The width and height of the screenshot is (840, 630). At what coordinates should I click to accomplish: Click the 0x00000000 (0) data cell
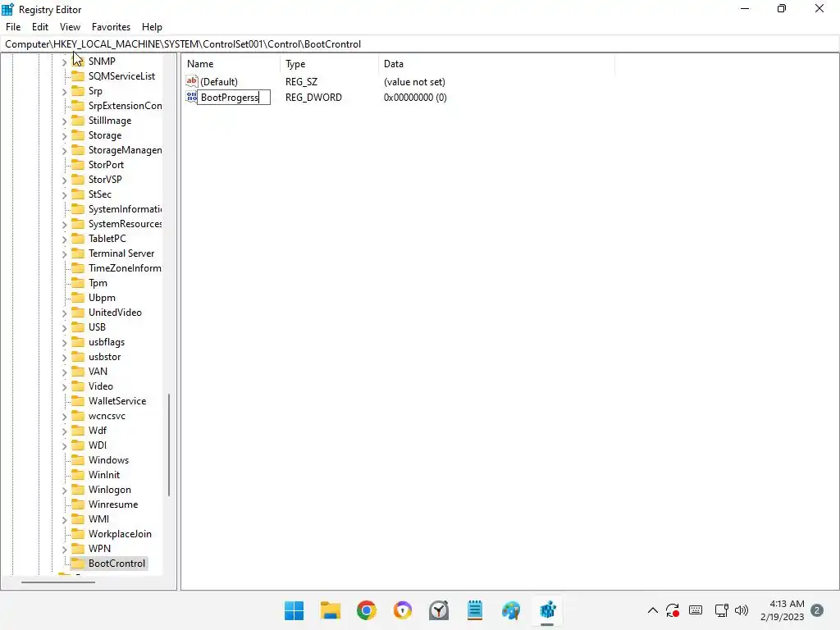(x=415, y=98)
